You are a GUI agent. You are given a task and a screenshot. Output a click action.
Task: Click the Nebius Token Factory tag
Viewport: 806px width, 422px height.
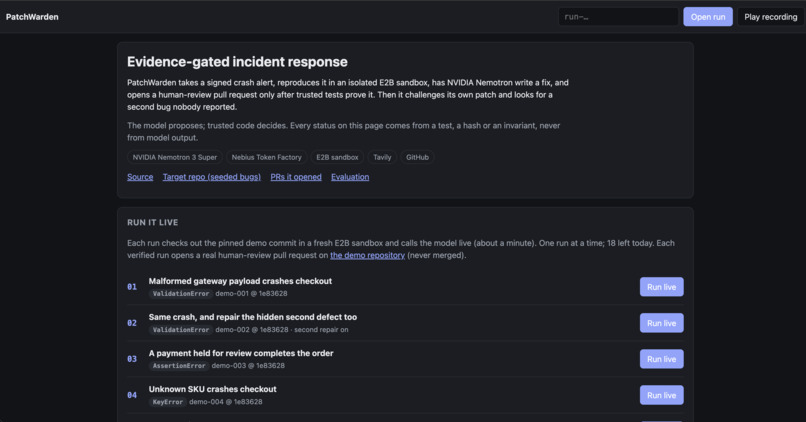click(266, 157)
